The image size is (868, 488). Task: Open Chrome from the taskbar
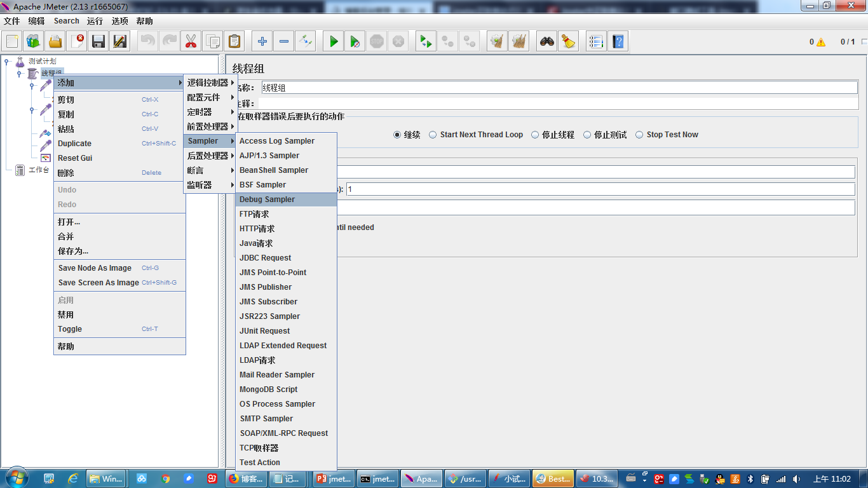166,478
